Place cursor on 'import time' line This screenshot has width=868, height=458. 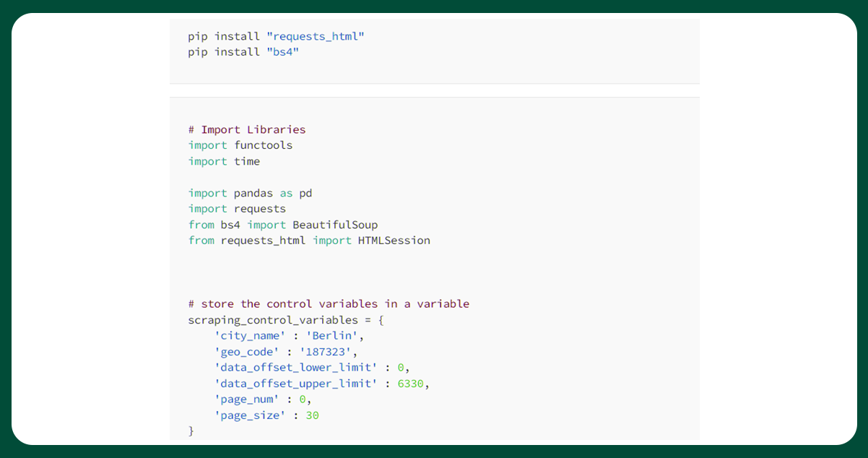(x=224, y=161)
